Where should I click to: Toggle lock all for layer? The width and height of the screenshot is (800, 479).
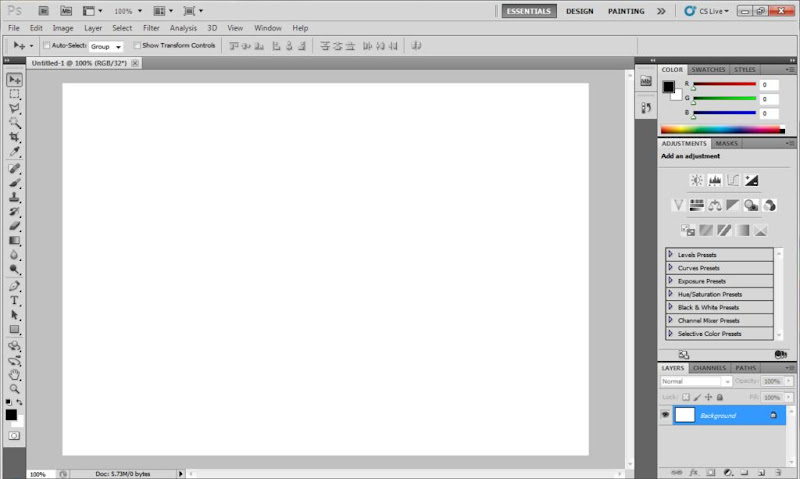pyautogui.click(x=720, y=397)
